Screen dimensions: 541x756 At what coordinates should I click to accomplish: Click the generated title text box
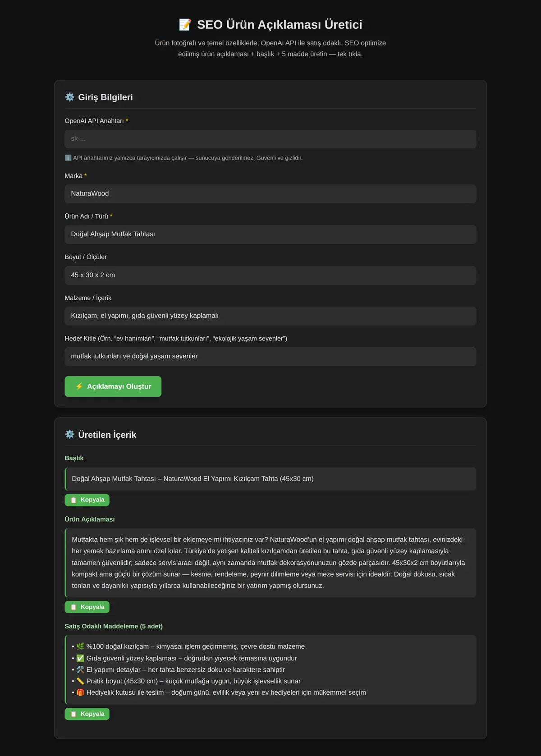(270, 479)
